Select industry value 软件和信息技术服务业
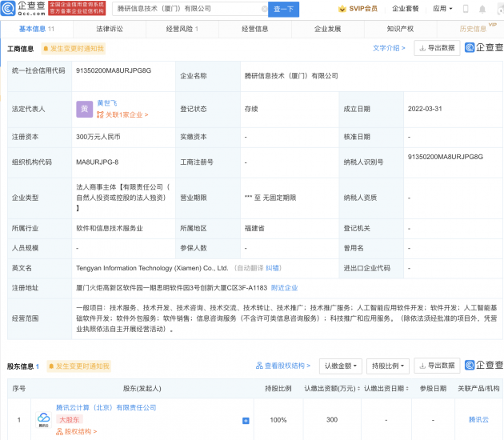 click(x=110, y=229)
